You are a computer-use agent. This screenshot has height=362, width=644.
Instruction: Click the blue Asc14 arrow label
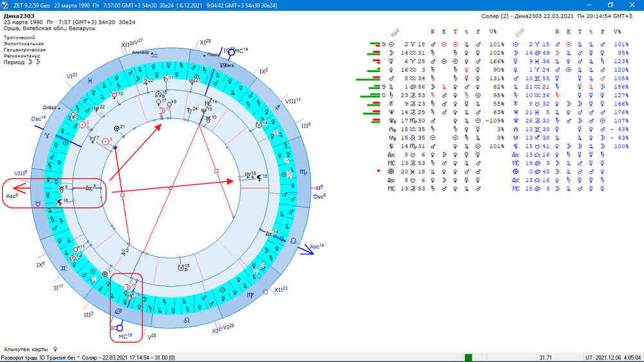point(317,246)
